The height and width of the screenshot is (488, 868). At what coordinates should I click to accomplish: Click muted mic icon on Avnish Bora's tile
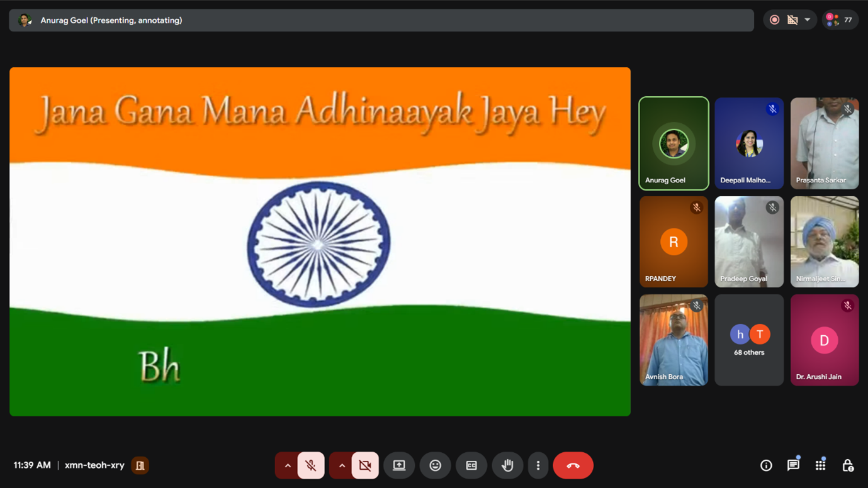[696, 306]
